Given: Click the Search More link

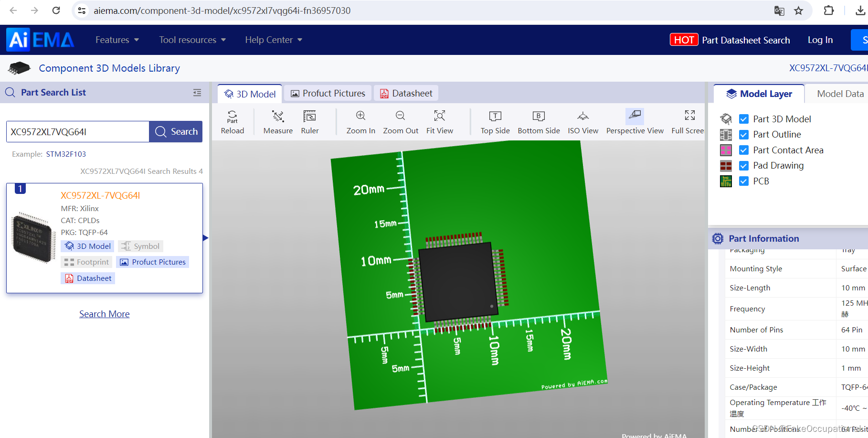Looking at the screenshot, I should pyautogui.click(x=105, y=314).
